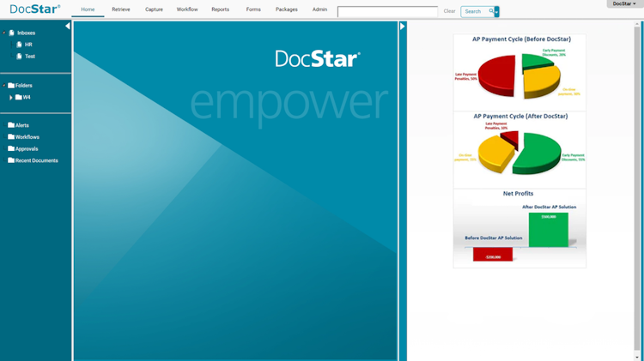Open the DocStar user menu dropdown

point(624,3)
